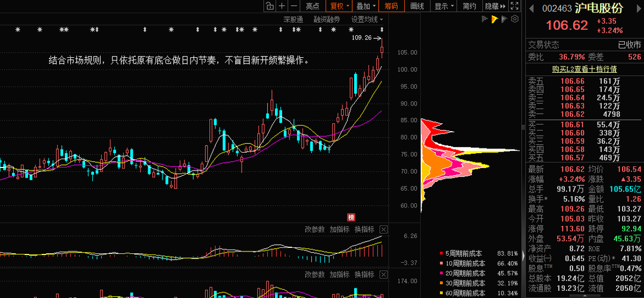Click the 外盘 value 53.54万

pos(571,238)
